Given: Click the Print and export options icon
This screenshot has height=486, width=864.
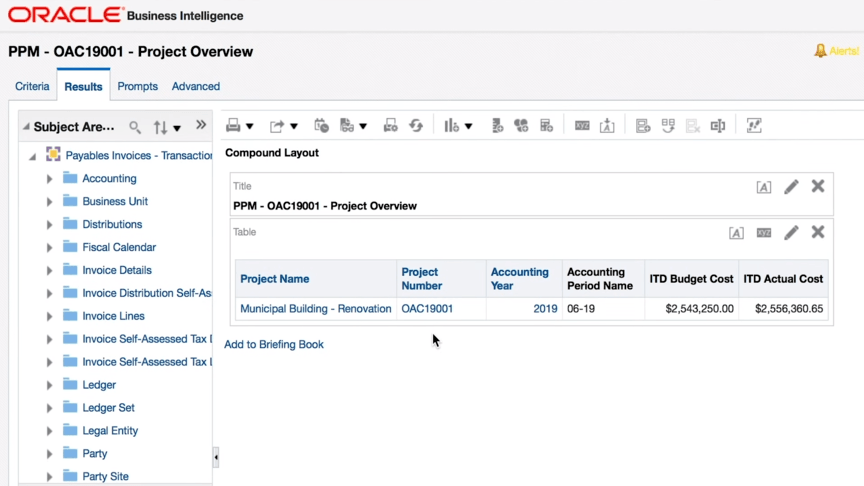Looking at the screenshot, I should tap(391, 126).
